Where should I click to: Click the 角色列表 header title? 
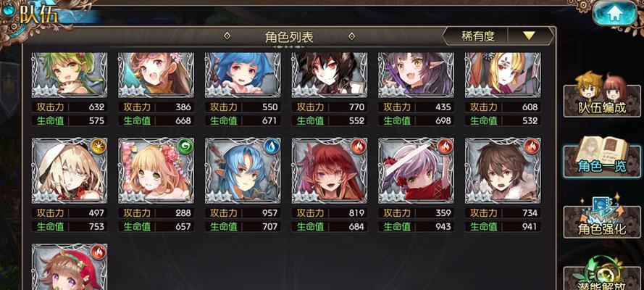coord(289,37)
